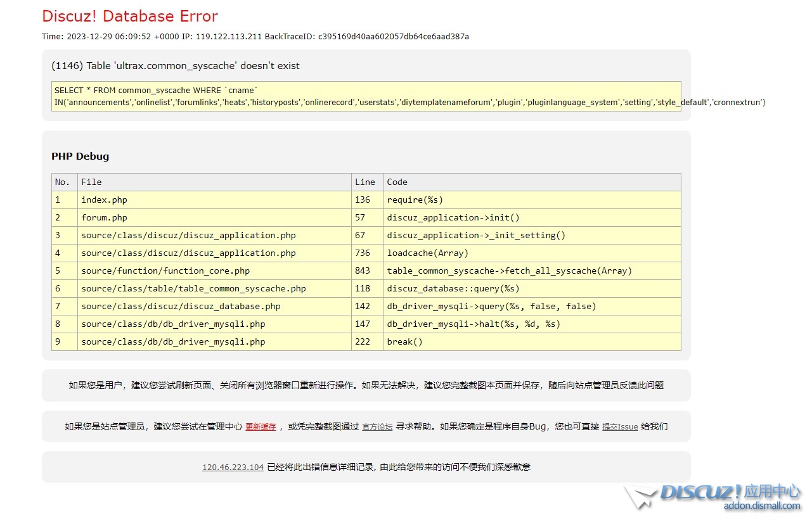This screenshot has height=522, width=812.
Task: Click the paper plane icon beside the Discuz logo
Action: (640, 497)
